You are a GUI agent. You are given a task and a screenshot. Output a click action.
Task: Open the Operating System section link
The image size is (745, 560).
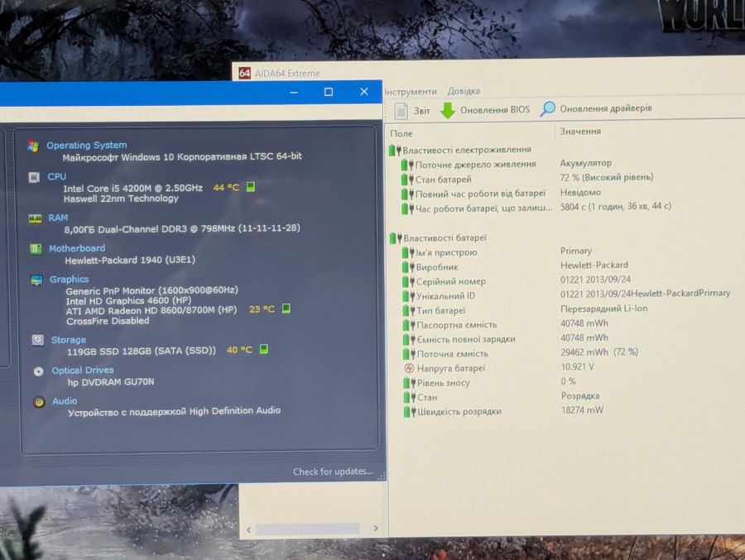pos(86,146)
